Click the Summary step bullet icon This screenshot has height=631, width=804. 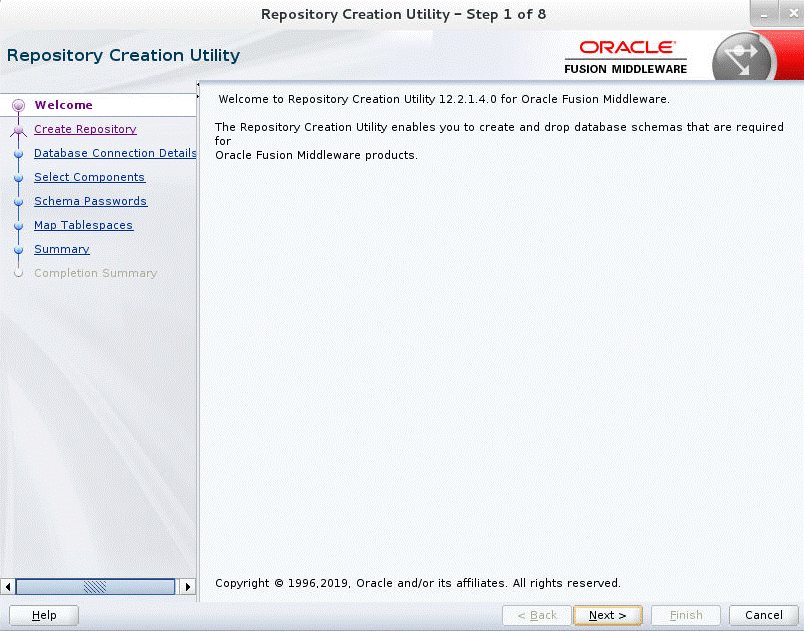[18, 250]
